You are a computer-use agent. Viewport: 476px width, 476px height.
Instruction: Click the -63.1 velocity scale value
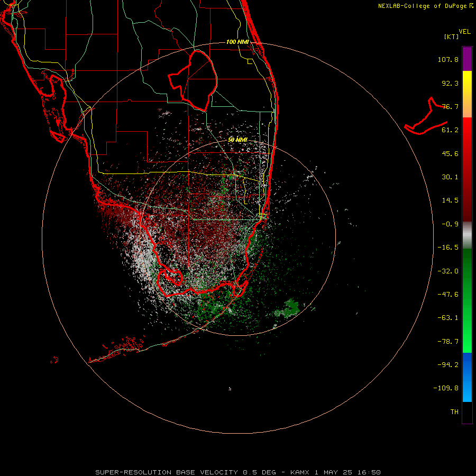[x=448, y=318]
